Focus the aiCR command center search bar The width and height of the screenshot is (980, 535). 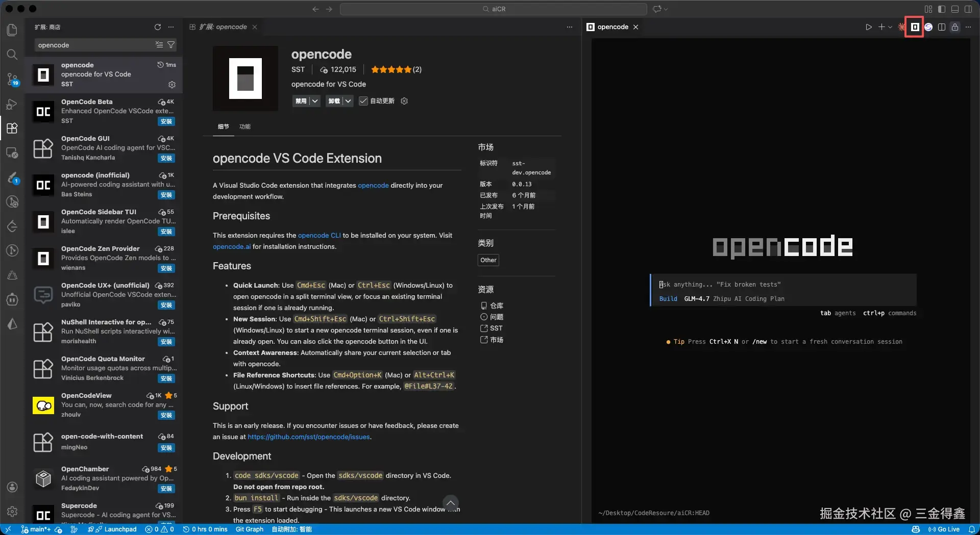click(494, 9)
